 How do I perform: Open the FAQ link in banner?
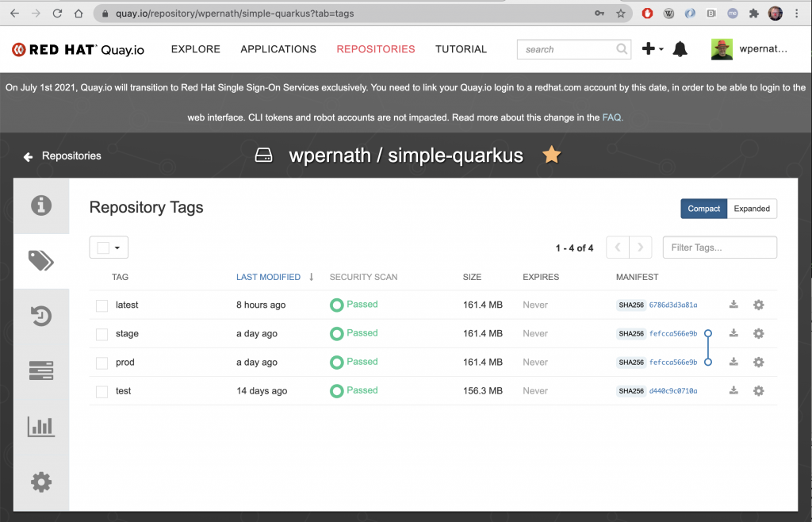(x=612, y=117)
